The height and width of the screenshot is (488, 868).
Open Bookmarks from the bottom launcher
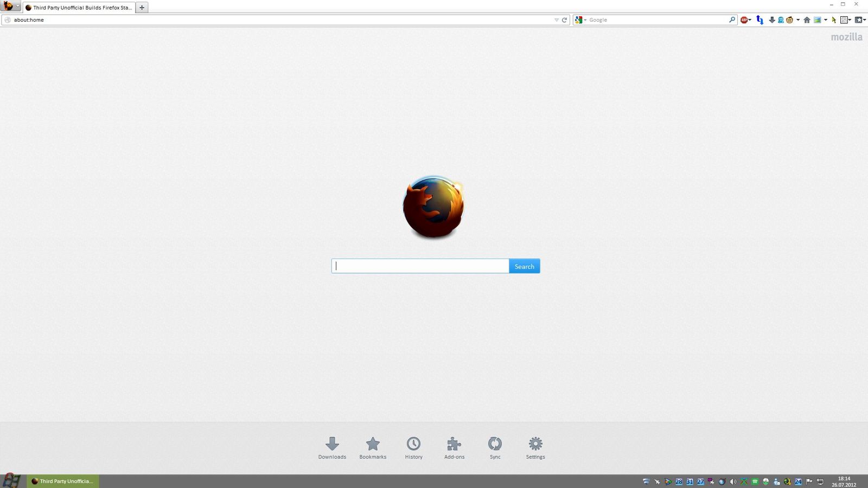tap(373, 448)
